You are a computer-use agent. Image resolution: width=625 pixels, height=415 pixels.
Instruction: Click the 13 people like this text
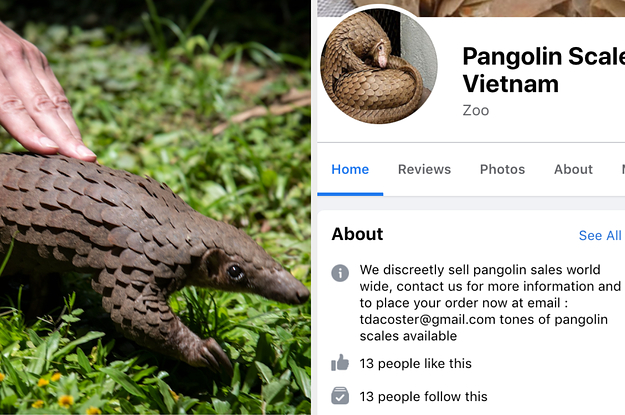415,364
